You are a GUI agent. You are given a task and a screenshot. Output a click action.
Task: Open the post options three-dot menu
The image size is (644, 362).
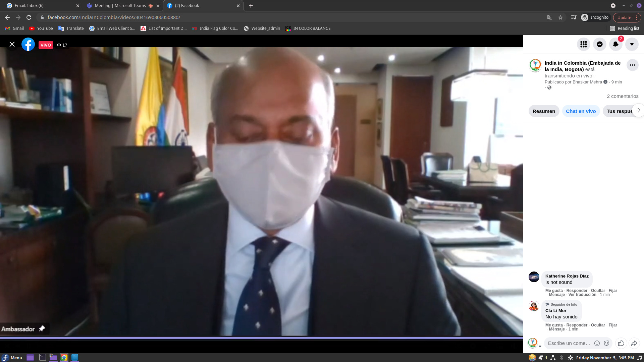coord(632,65)
